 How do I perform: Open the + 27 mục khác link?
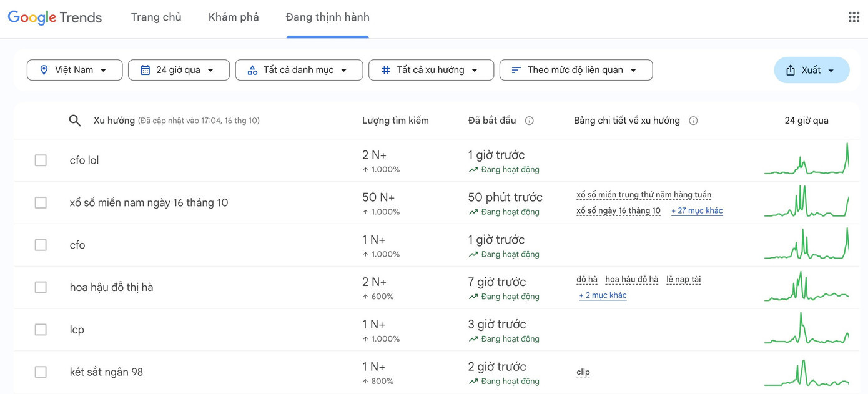(x=697, y=211)
